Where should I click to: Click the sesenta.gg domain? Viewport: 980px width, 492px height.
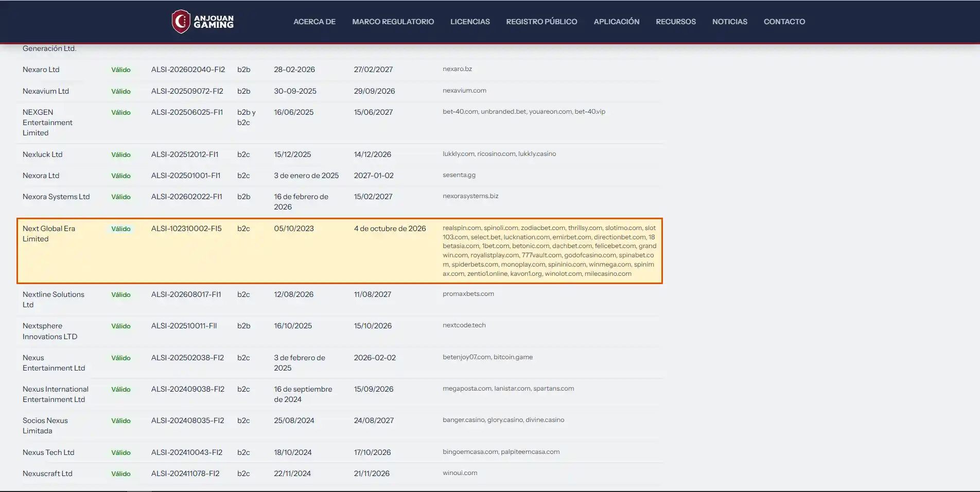pos(459,175)
